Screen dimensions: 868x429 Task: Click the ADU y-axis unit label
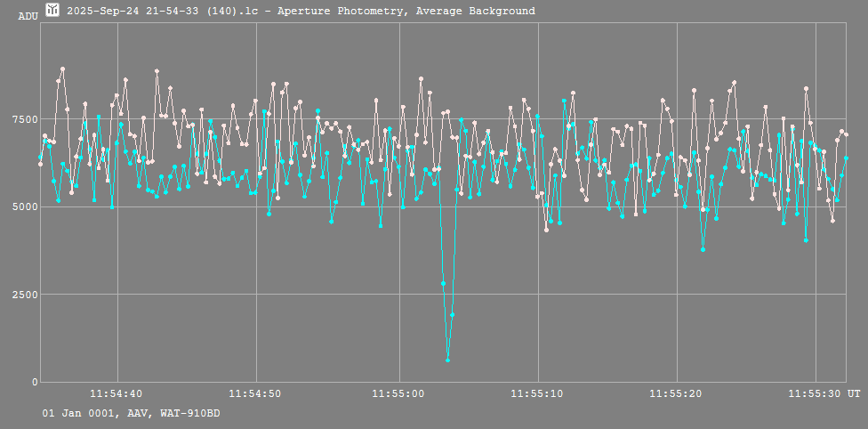[x=28, y=16]
